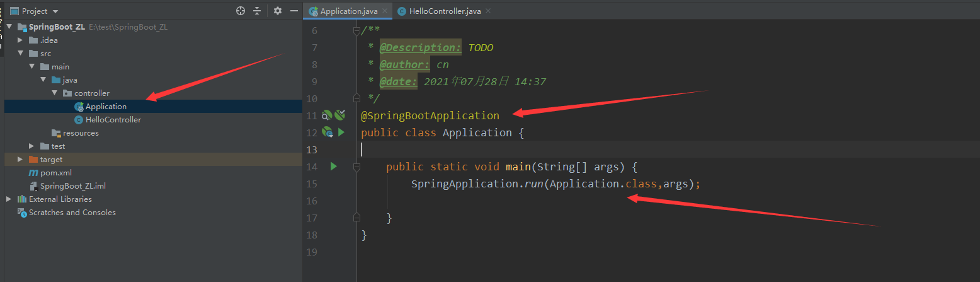The height and width of the screenshot is (282, 980).
Task: Click the 'TODO' text in the comment
Action: point(481,47)
